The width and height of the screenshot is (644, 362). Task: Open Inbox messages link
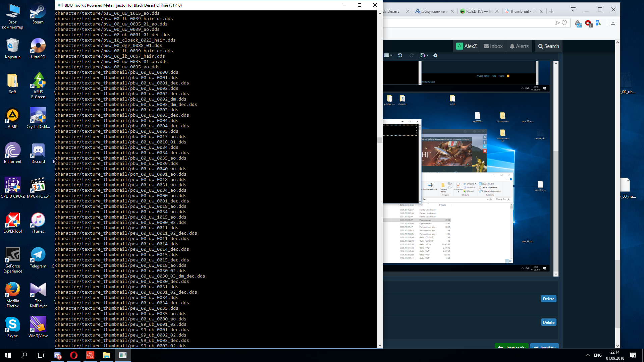(493, 46)
